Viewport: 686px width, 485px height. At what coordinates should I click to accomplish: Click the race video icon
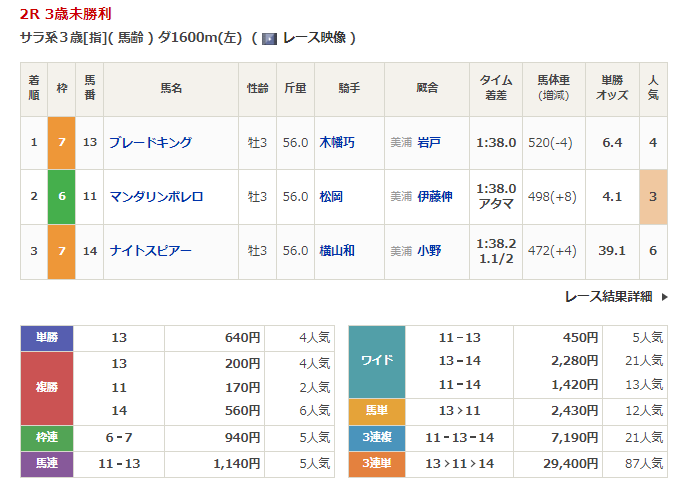(269, 38)
